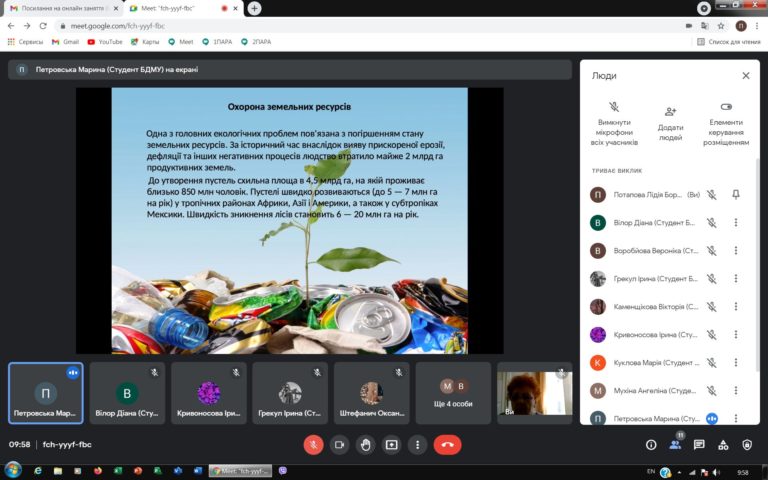The image size is (768, 480).
Task: Select Грекул Ірина video tile
Action: tap(290, 393)
